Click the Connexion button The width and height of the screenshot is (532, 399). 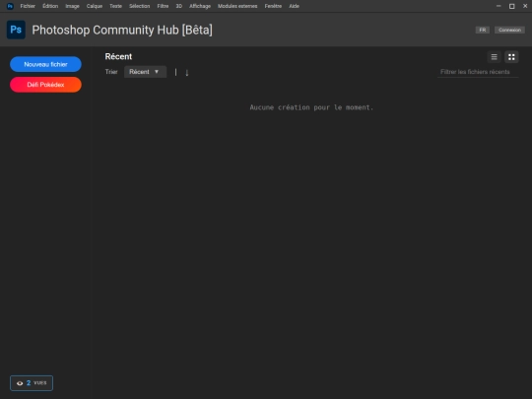509,30
